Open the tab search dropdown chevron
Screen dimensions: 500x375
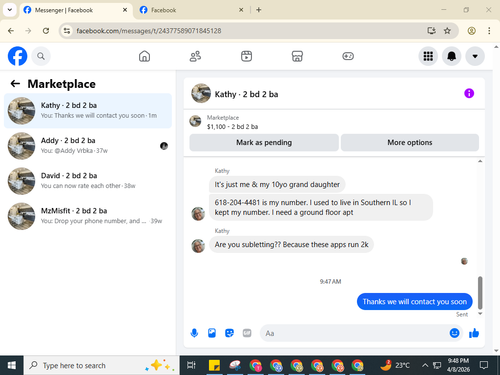point(10,10)
